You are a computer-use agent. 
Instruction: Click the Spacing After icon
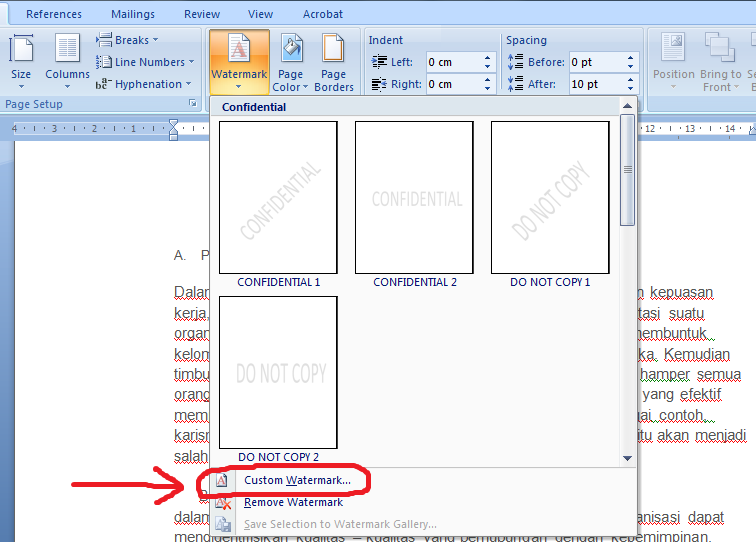pos(515,84)
